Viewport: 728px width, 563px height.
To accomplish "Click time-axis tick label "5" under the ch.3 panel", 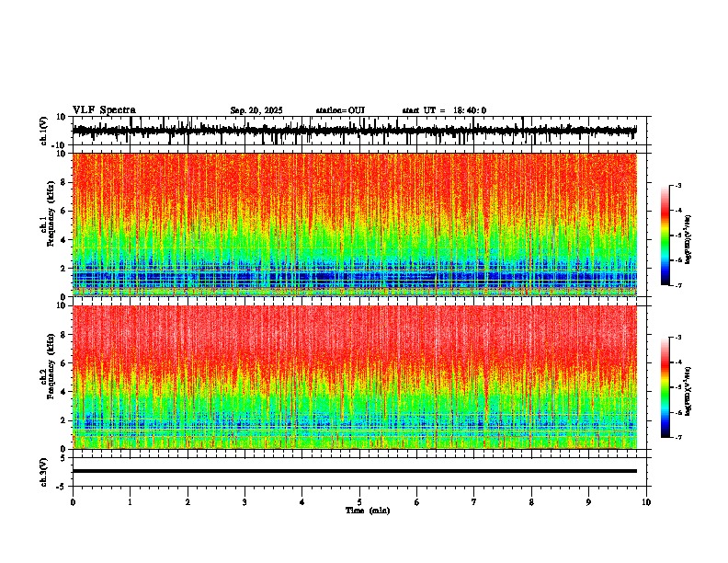I will coord(359,502).
